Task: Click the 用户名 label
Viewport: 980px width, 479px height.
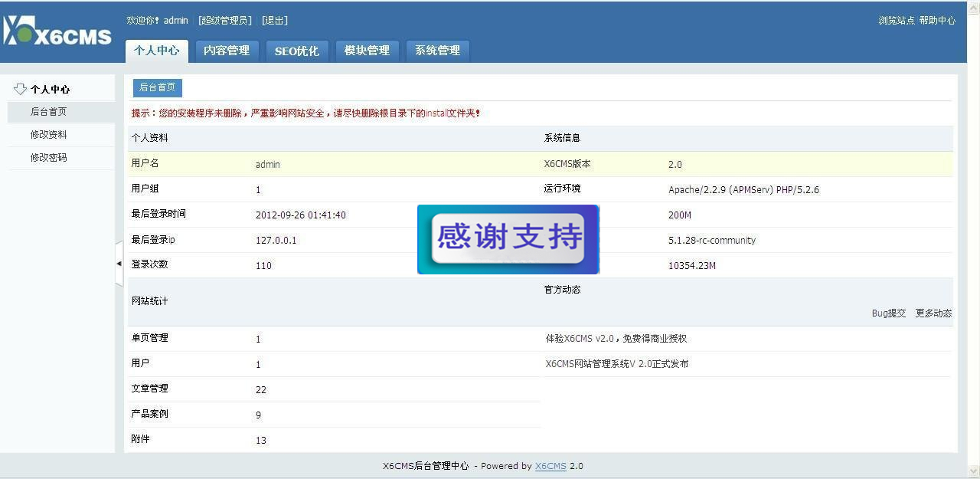Action: point(145,163)
